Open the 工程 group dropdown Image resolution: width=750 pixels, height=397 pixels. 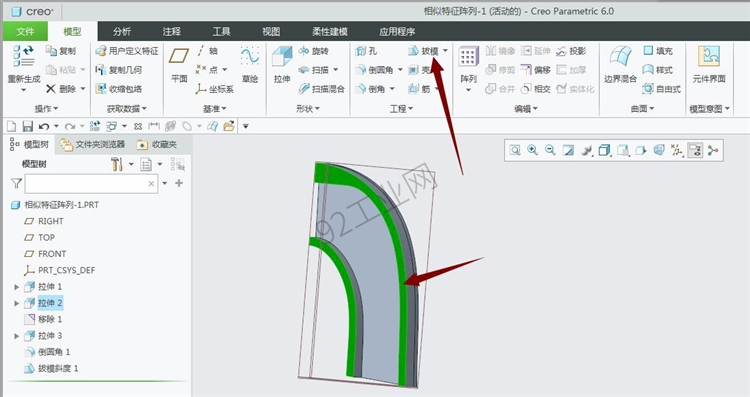pos(401,109)
